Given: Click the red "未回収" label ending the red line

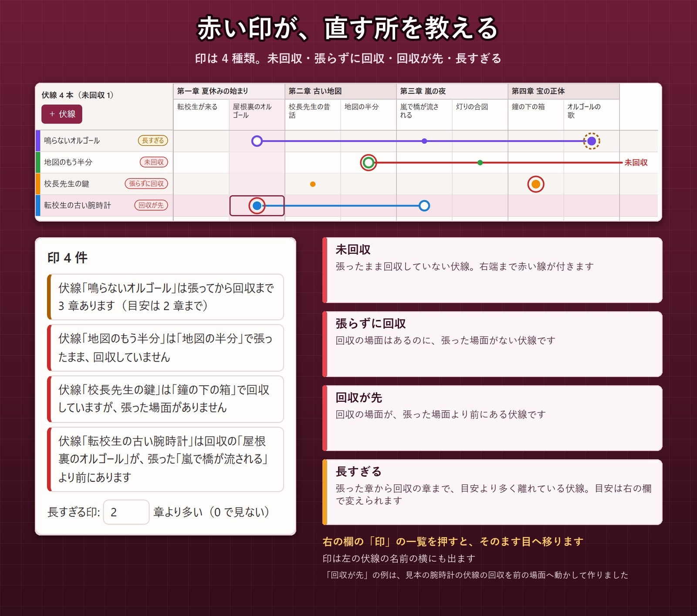Looking at the screenshot, I should point(636,163).
